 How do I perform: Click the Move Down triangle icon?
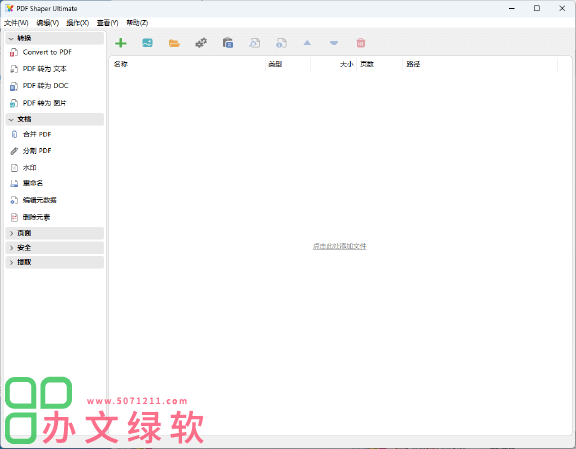coord(334,43)
